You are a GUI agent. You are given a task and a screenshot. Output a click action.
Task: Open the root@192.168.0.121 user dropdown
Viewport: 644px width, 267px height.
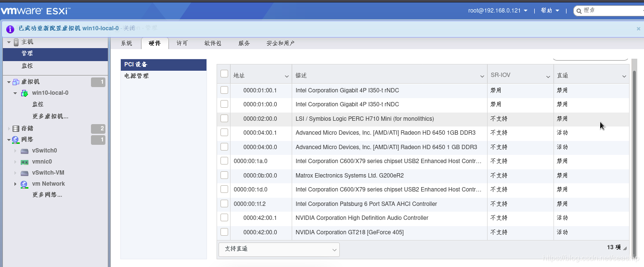498,11
